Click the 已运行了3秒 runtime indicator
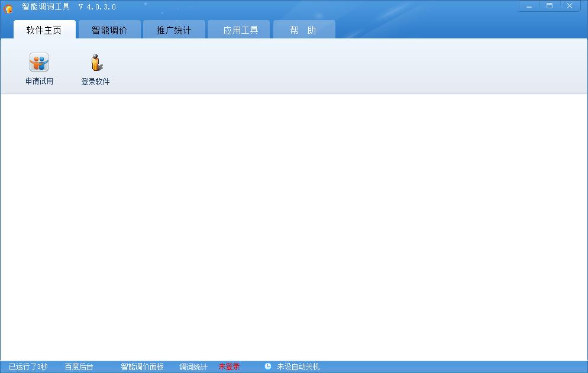The height and width of the screenshot is (373, 588). click(28, 366)
